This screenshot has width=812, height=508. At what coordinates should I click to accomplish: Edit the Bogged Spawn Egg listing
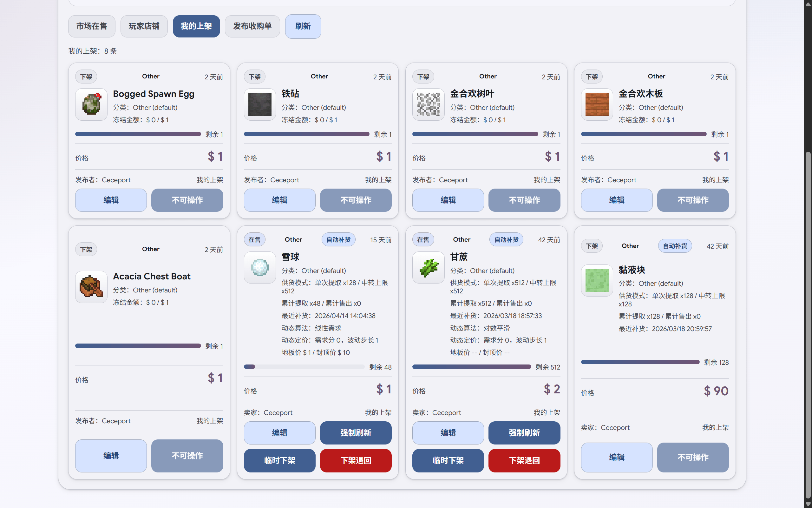pyautogui.click(x=111, y=200)
